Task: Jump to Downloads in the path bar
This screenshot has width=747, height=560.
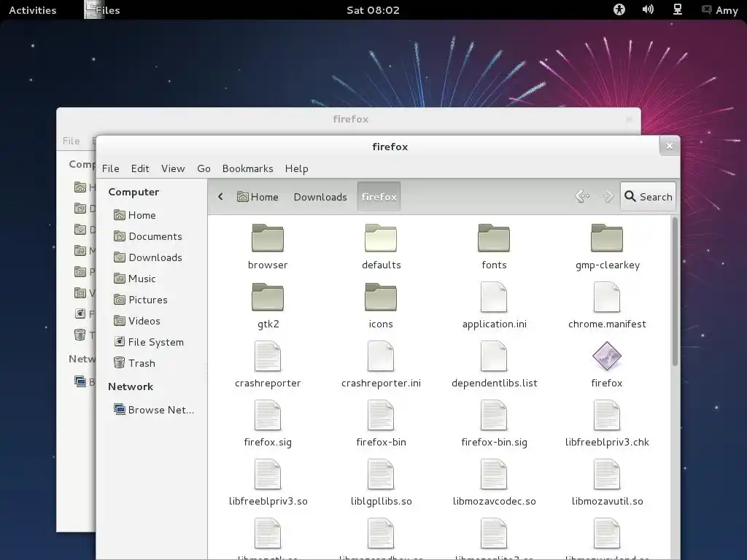Action: (320, 197)
